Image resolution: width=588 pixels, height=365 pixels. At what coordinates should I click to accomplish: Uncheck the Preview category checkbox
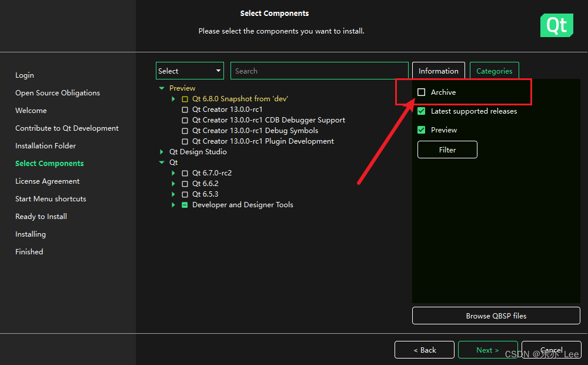pos(421,130)
